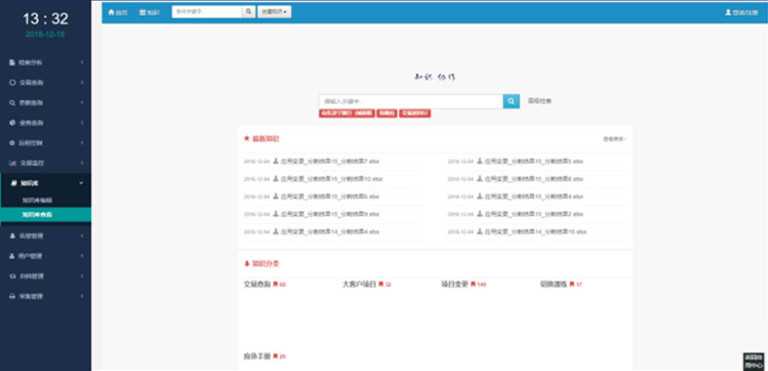Click the magnifier icon in the left sidebar
Viewport: 768px width, 371px height.
pos(12,103)
